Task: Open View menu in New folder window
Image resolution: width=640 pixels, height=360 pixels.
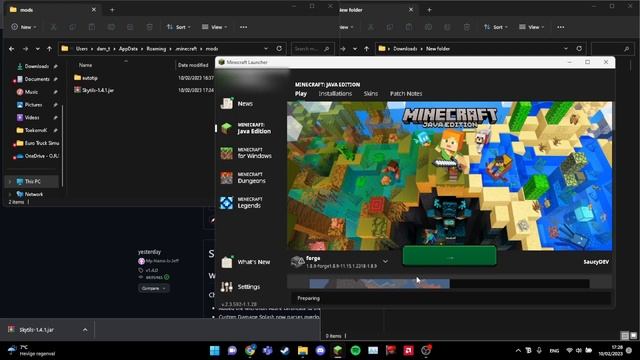Action: click(x=532, y=27)
